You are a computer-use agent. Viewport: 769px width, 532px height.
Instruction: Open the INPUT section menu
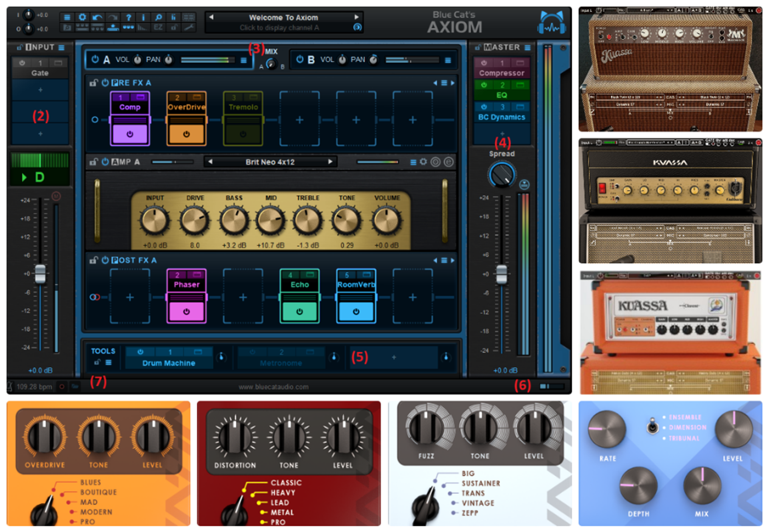point(62,48)
